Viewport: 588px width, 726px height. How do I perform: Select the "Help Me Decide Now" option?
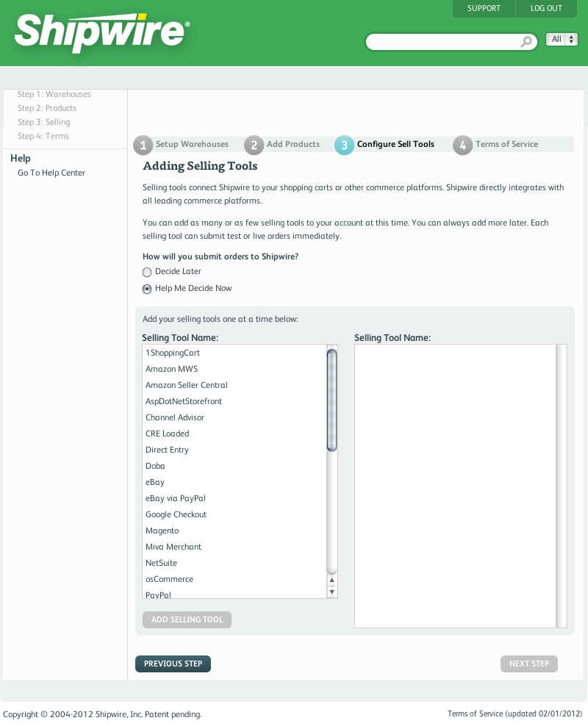tap(147, 289)
